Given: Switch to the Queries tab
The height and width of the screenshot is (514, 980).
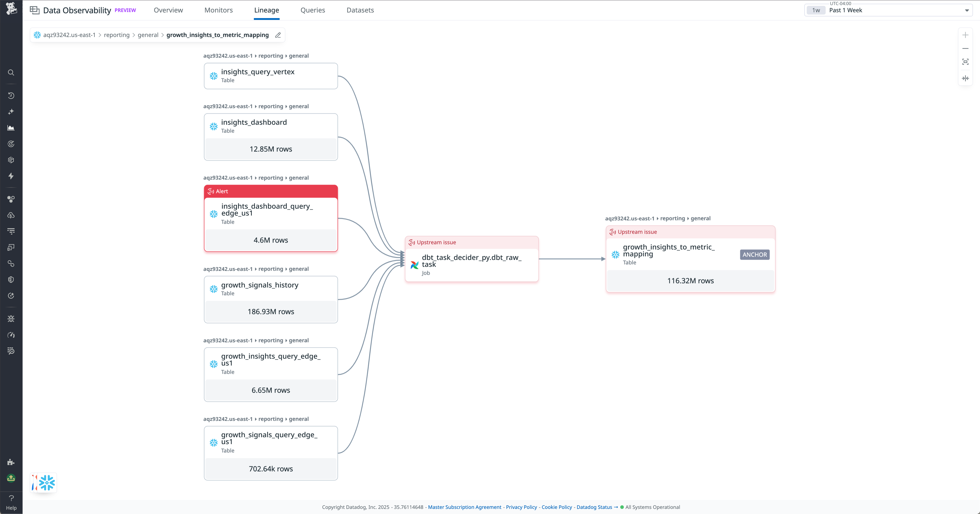Looking at the screenshot, I should 313,10.
